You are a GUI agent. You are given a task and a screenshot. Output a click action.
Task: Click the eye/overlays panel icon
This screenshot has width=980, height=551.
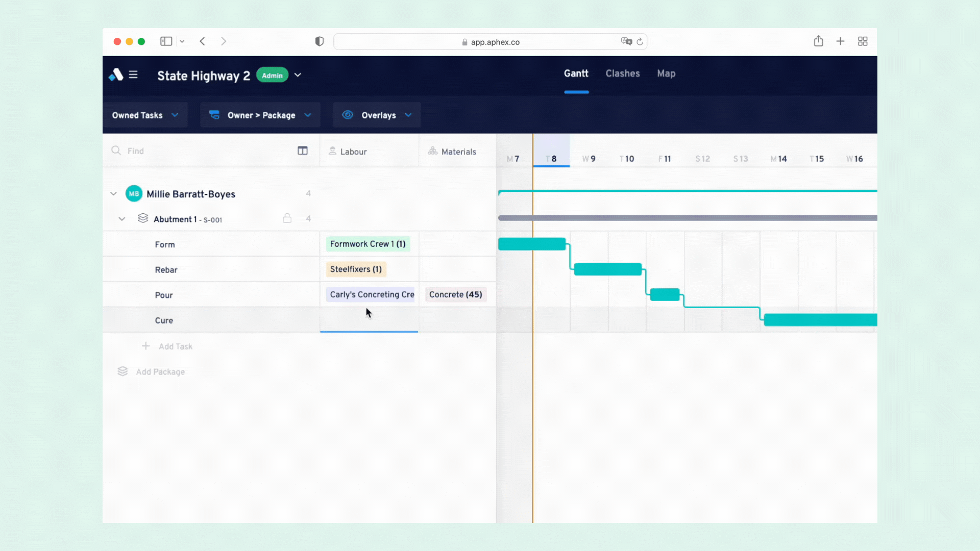pyautogui.click(x=347, y=115)
